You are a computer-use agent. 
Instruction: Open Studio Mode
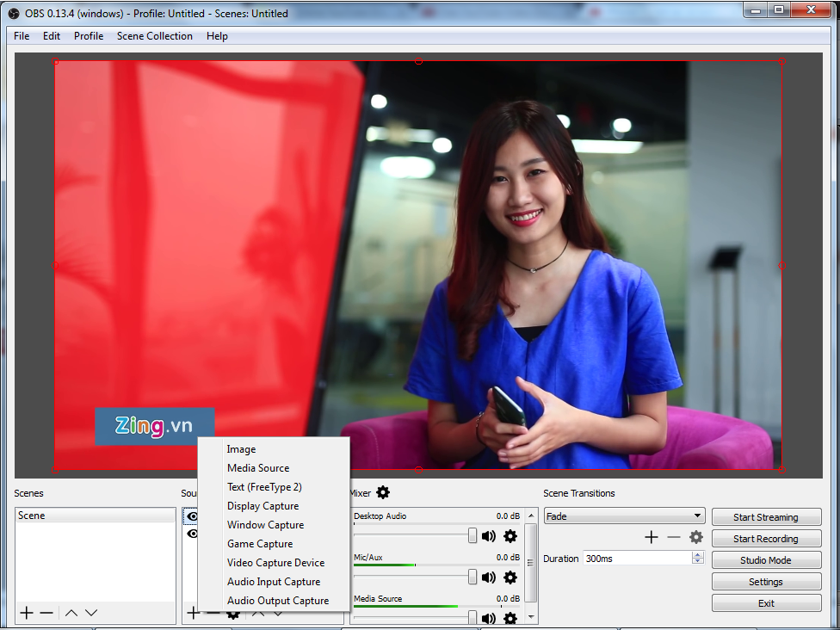tap(766, 559)
